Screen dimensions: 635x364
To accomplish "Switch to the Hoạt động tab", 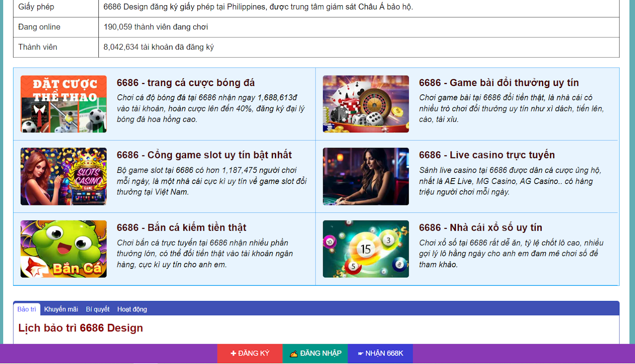I will (x=132, y=309).
